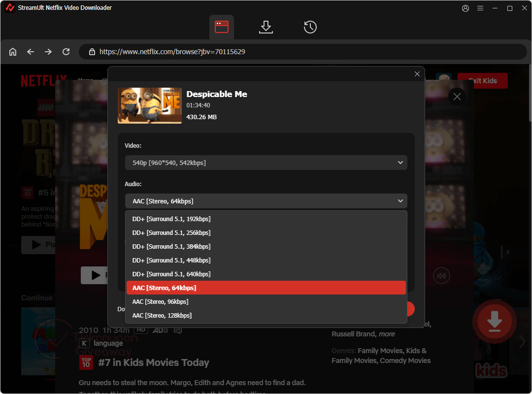This screenshot has width=532, height=394.
Task: Click the Netflix logo
Action: (43, 81)
